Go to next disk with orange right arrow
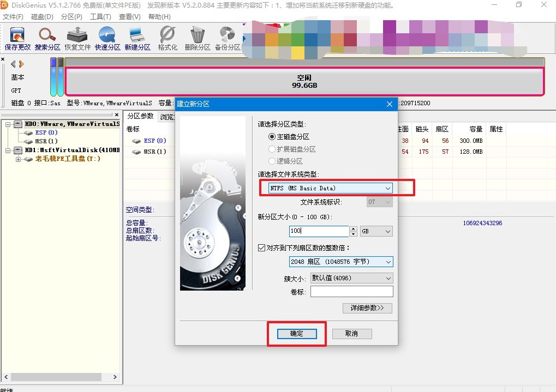Screen dimensions: 556x392 click(x=22, y=64)
